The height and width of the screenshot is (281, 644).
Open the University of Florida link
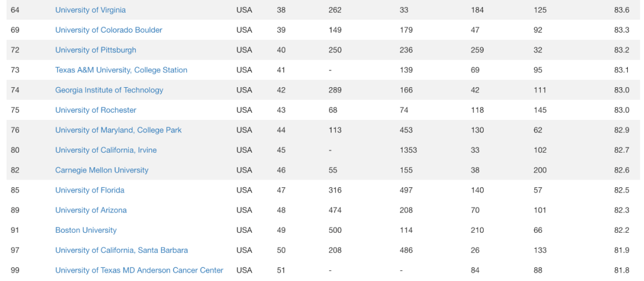click(90, 190)
